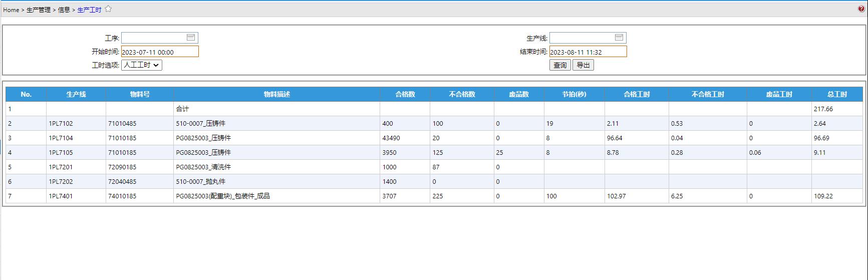Expand the 工时选项 dropdown
Screen dimensions: 868x280
point(142,65)
